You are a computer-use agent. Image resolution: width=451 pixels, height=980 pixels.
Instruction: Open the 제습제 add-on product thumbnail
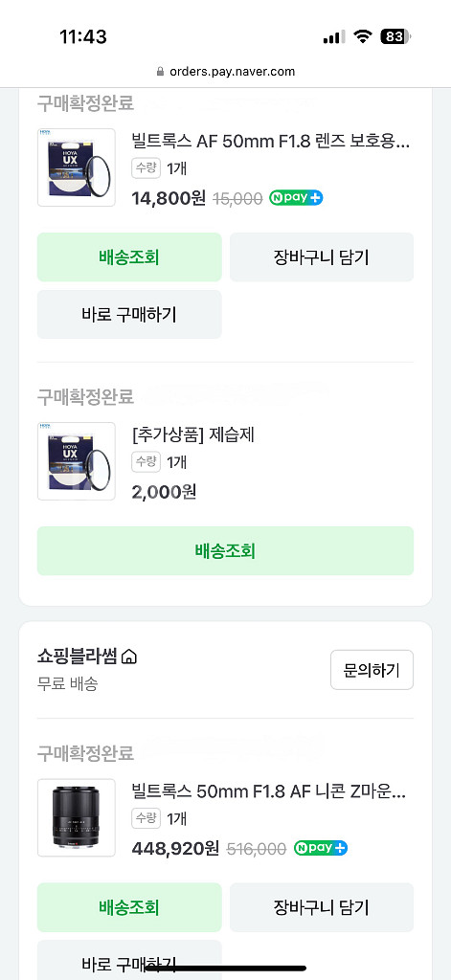tap(77, 461)
